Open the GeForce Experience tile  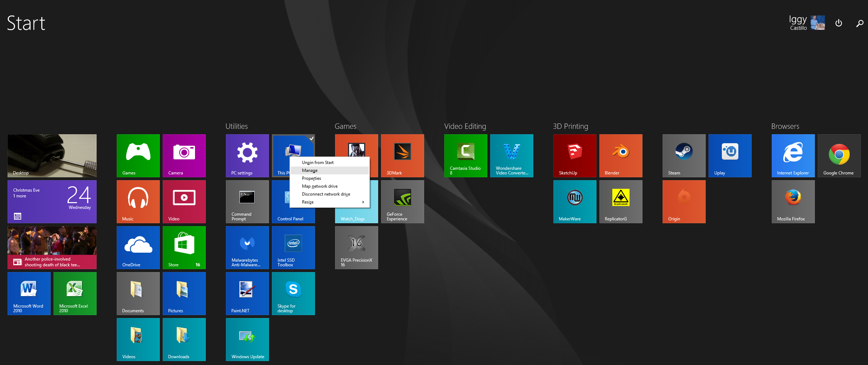tap(402, 201)
